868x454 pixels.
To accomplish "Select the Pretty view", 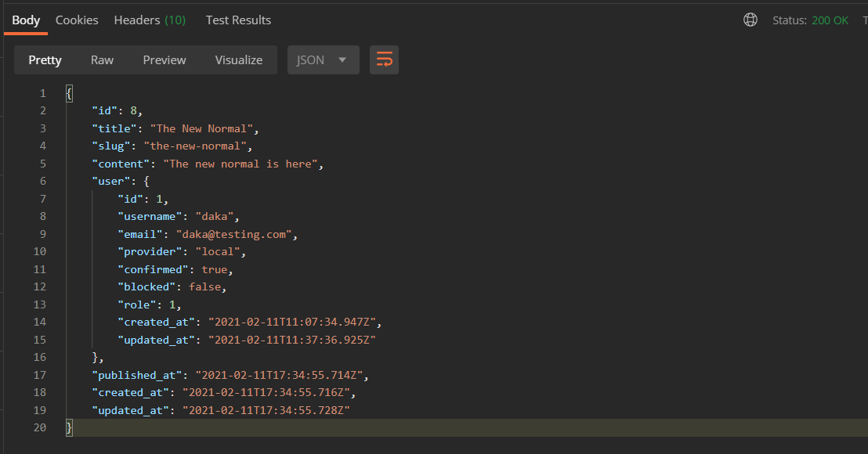I will click(x=45, y=59).
